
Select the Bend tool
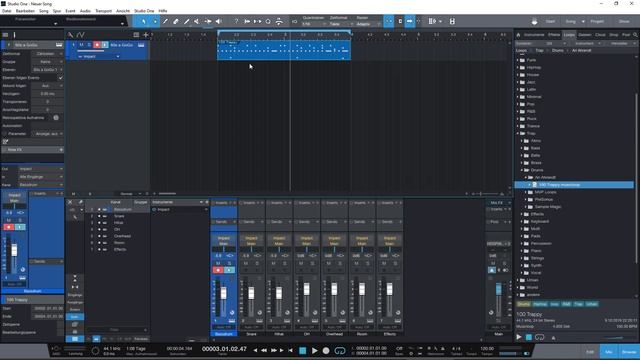[x=208, y=21]
